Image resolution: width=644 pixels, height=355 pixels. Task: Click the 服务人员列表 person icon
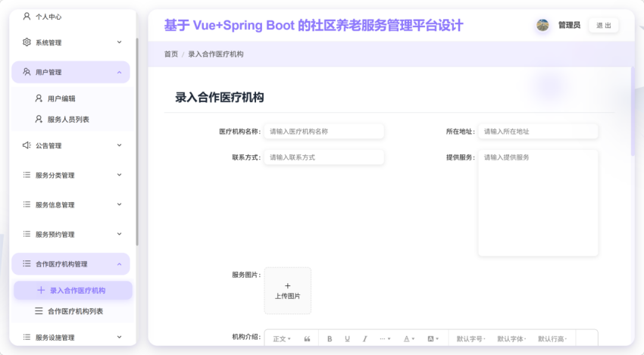[39, 120]
